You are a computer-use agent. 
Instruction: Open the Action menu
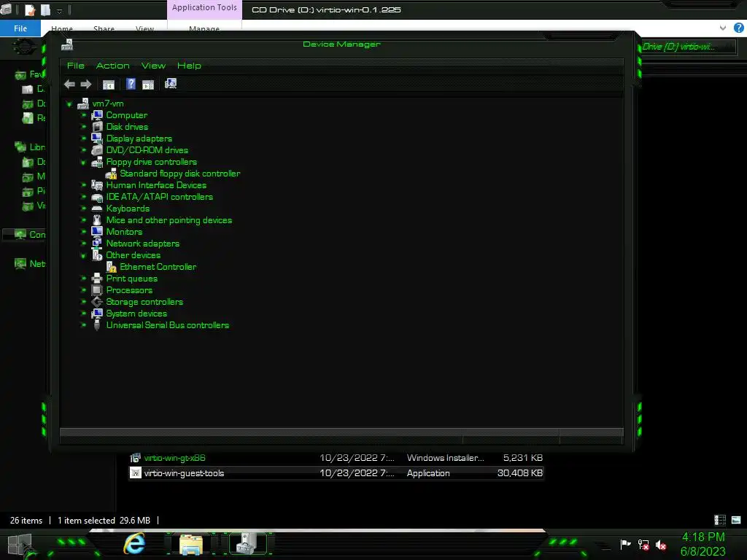point(113,66)
